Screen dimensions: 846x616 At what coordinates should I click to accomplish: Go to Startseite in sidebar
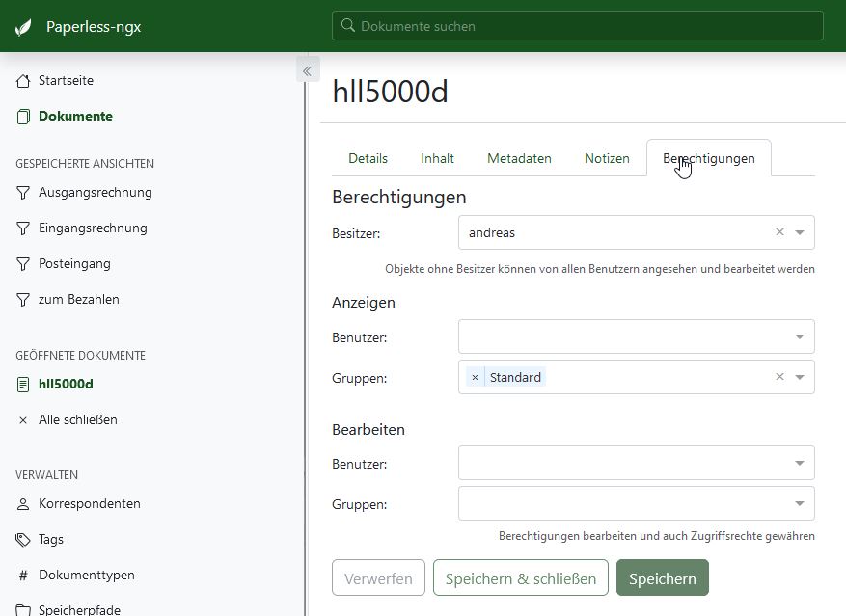66,81
